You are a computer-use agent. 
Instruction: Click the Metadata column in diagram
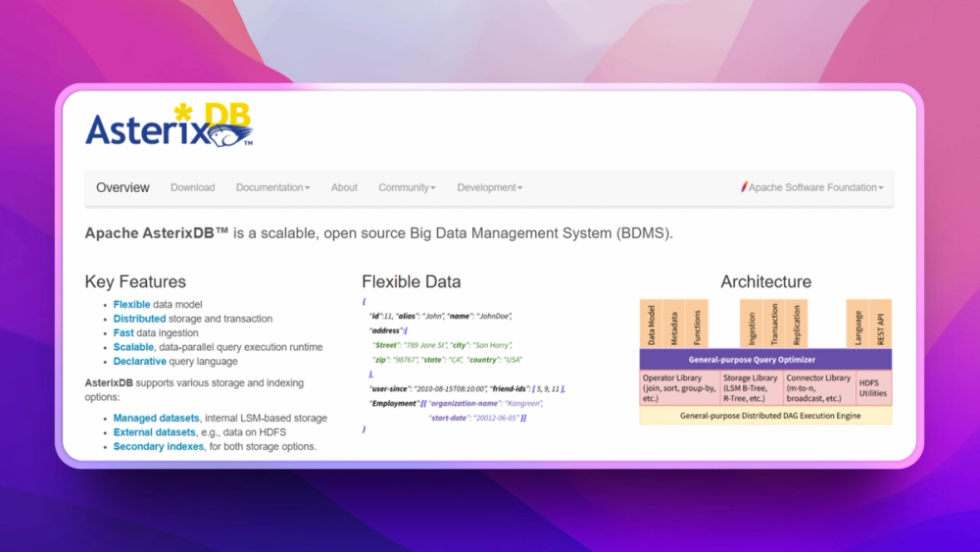click(674, 325)
